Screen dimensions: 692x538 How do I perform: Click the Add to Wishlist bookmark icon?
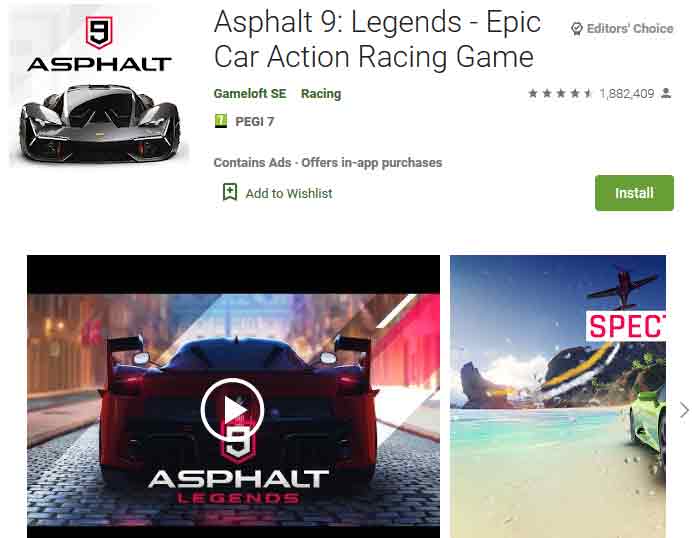pos(230,192)
